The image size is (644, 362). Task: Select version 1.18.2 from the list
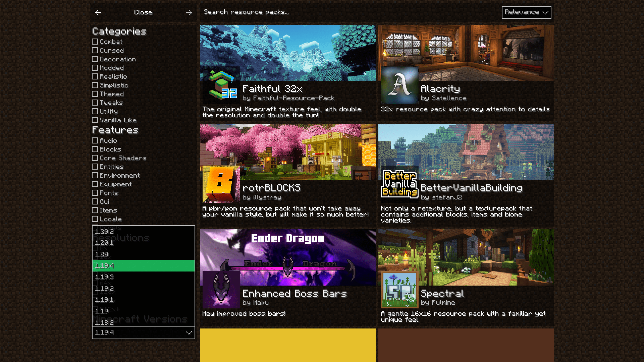[144, 322]
